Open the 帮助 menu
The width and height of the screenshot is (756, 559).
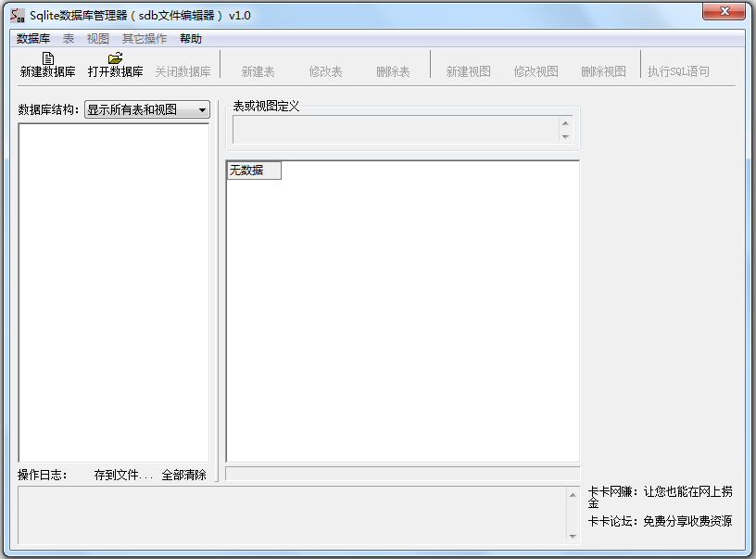pyautogui.click(x=191, y=39)
